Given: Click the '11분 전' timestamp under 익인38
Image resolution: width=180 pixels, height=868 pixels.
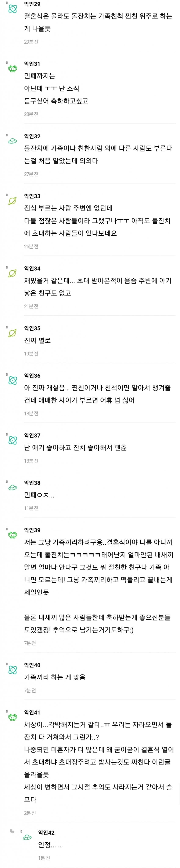Looking at the screenshot, I should 31,508.
